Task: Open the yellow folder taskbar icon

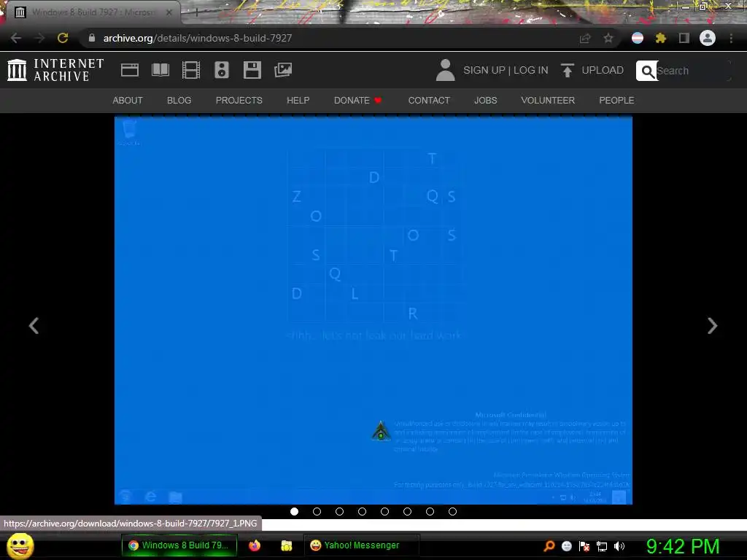Action: pyautogui.click(x=286, y=545)
